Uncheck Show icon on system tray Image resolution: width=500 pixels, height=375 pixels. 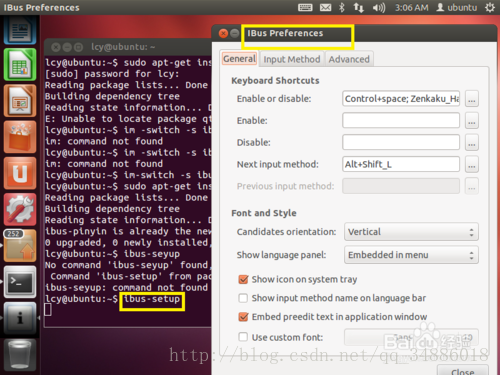[x=243, y=279]
